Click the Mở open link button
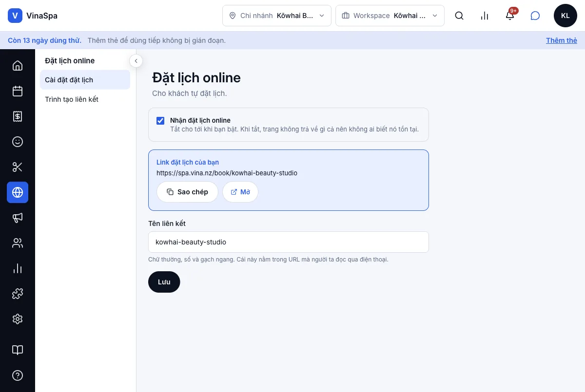This screenshot has height=392, width=585. click(x=240, y=192)
